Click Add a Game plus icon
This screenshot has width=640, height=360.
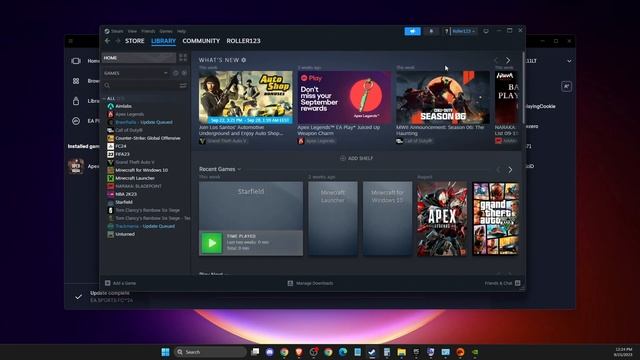click(x=108, y=283)
